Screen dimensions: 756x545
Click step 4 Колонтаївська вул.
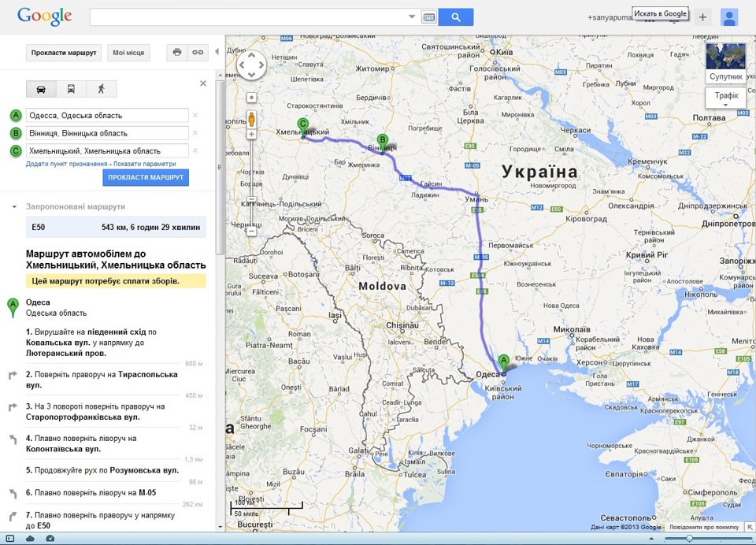pos(81,443)
